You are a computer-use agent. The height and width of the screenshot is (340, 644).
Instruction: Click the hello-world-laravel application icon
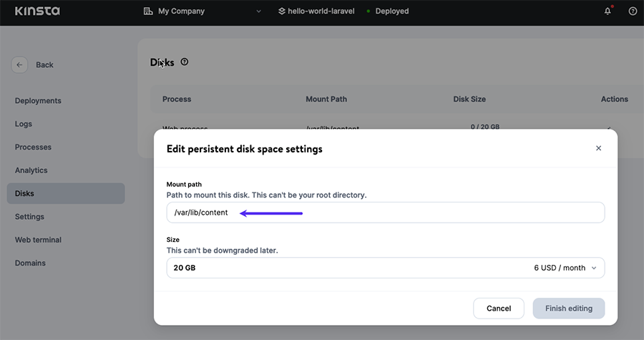pyautogui.click(x=281, y=11)
